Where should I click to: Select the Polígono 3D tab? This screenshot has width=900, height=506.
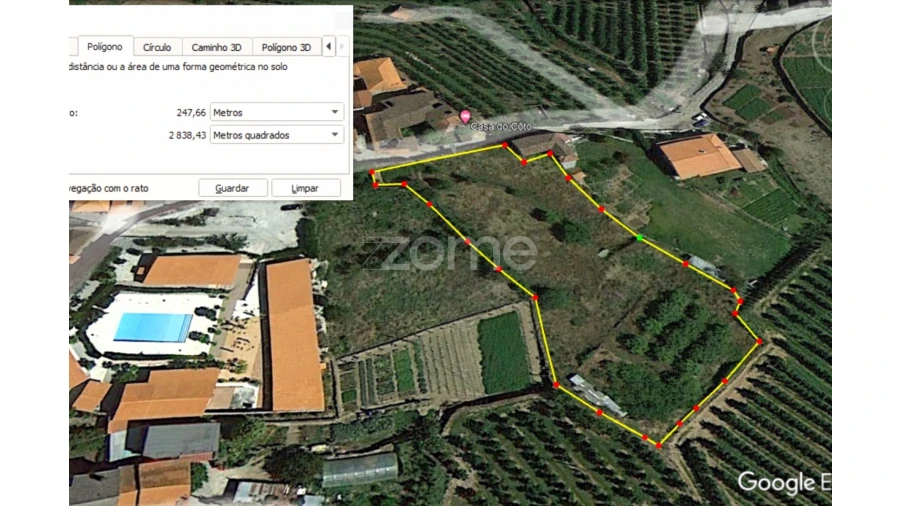[286, 47]
